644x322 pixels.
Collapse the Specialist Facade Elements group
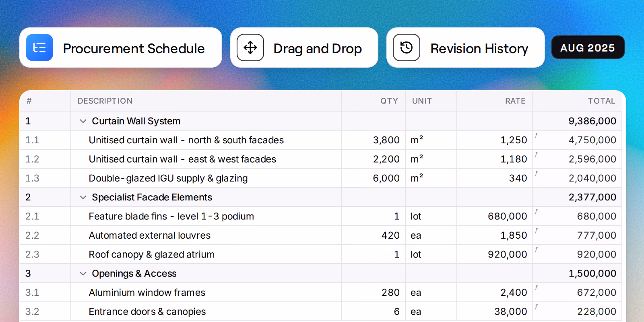(83, 197)
